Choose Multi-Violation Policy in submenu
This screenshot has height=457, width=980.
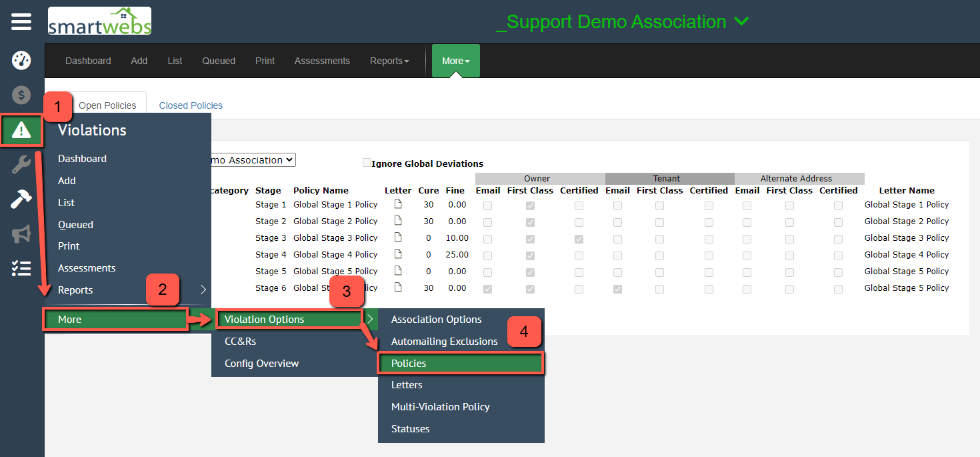441,407
